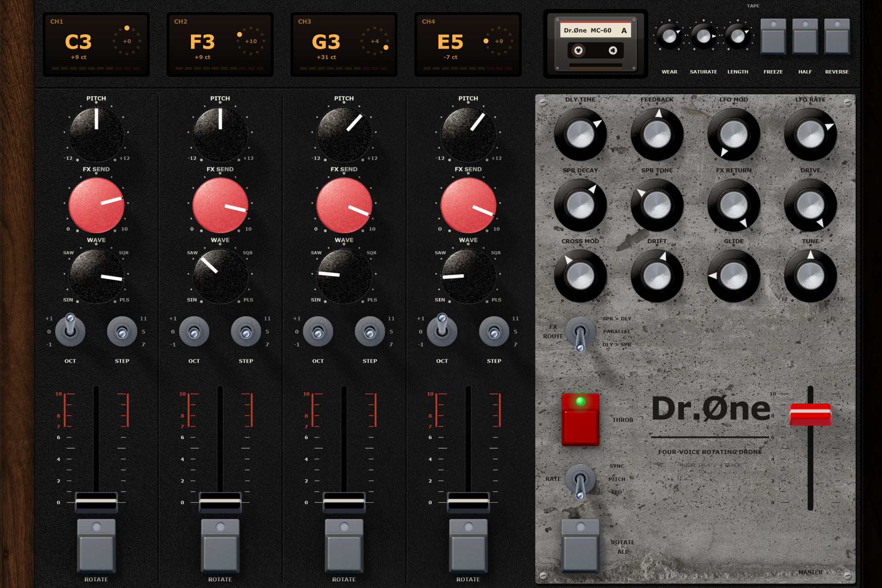Viewport: 882px width, 588px height.
Task: Click the SPR DECAY knob
Action: (x=580, y=205)
